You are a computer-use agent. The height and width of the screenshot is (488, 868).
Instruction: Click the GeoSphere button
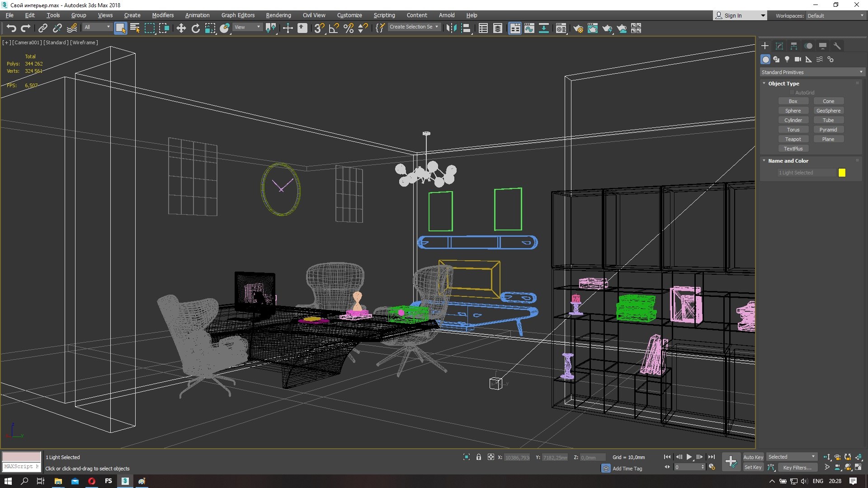point(828,111)
